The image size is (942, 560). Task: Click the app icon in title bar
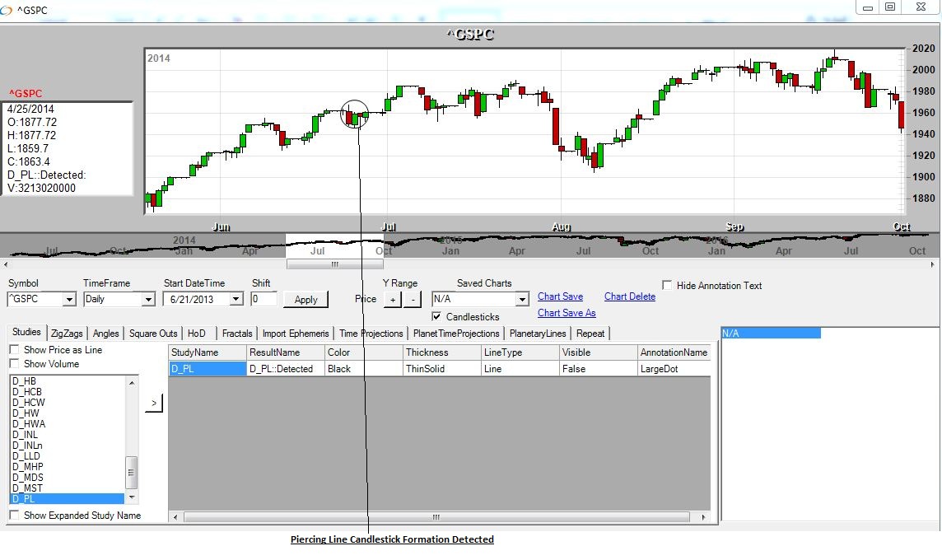(x=7, y=9)
